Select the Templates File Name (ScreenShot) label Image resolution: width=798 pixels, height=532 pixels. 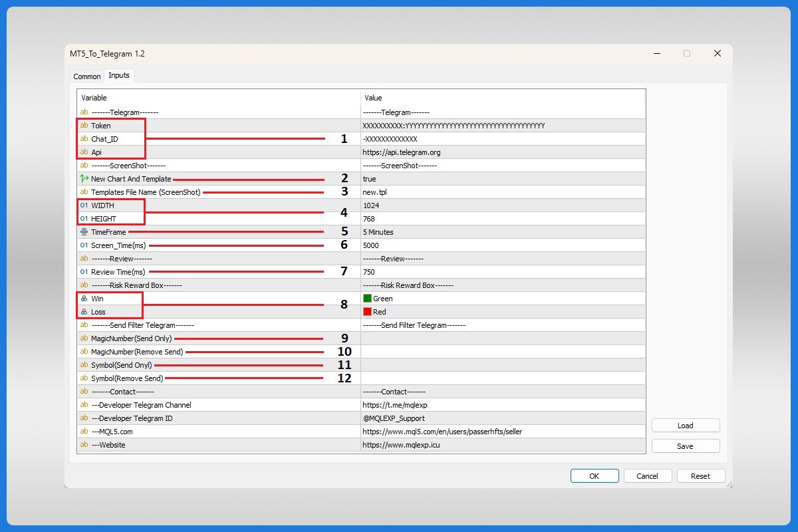146,192
